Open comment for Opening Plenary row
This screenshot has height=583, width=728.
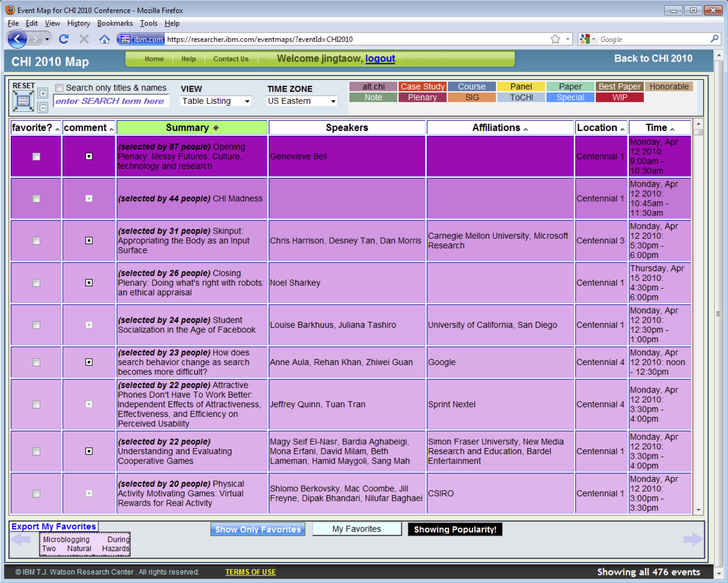tap(89, 156)
